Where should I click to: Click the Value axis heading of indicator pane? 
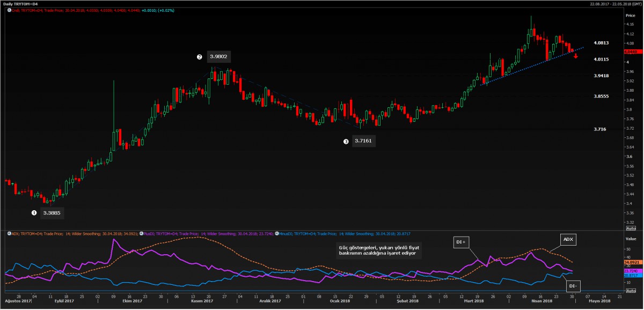click(x=631, y=238)
